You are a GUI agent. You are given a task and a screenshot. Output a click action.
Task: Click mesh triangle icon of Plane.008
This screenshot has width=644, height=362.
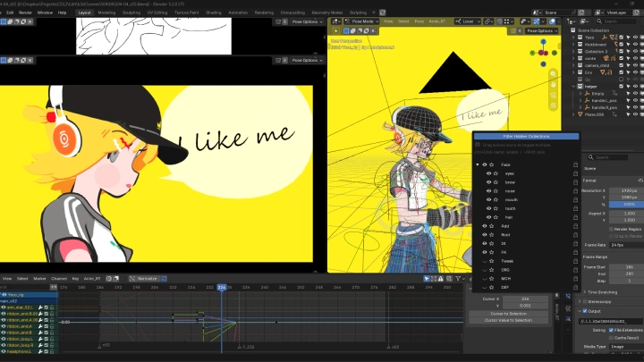point(580,114)
